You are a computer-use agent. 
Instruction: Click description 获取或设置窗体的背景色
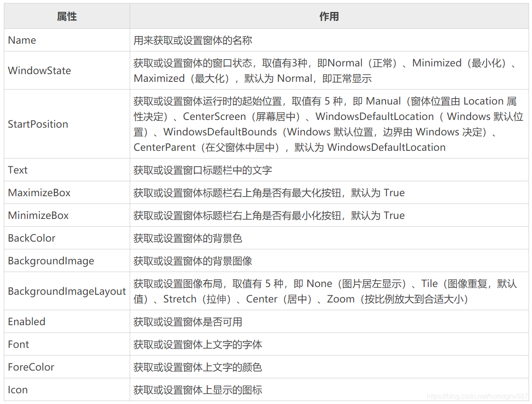coord(188,238)
